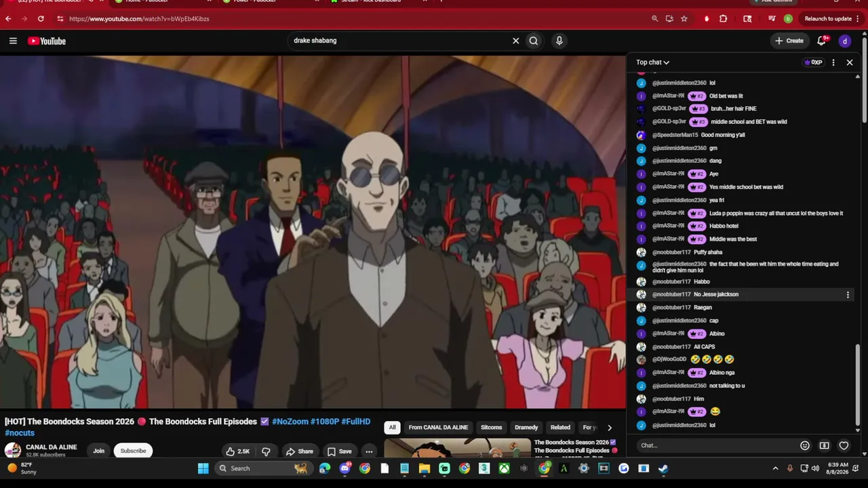Image resolution: width=868 pixels, height=488 pixels.
Task: Bookmark this page with star icon
Action: click(684, 19)
